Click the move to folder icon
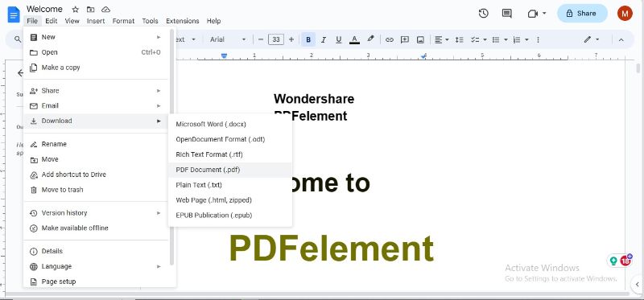Screen dimensions: 644x300 90,9
